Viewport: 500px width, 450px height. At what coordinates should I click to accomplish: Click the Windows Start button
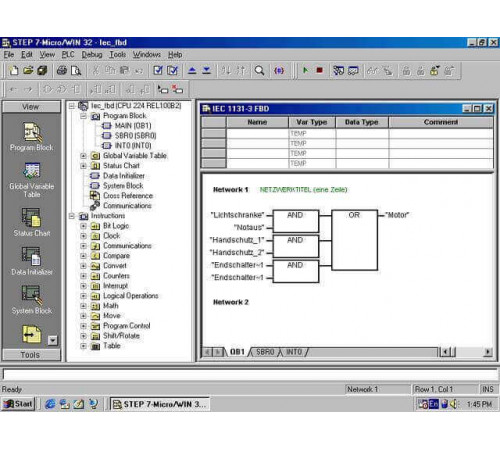pyautogui.click(x=18, y=404)
